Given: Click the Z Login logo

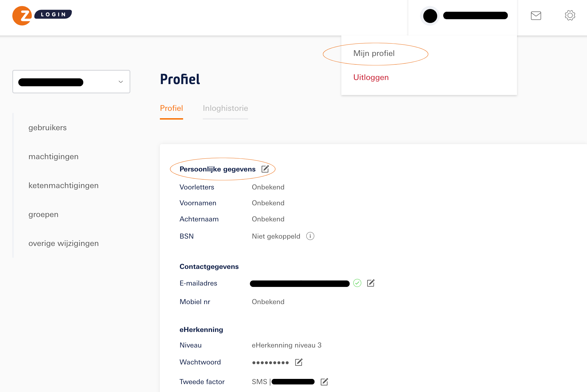Looking at the screenshot, I should click(42, 16).
